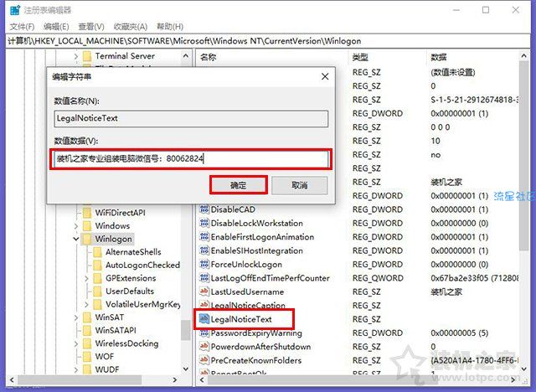
Task: Expand the Windows registry key
Action: pos(76,225)
